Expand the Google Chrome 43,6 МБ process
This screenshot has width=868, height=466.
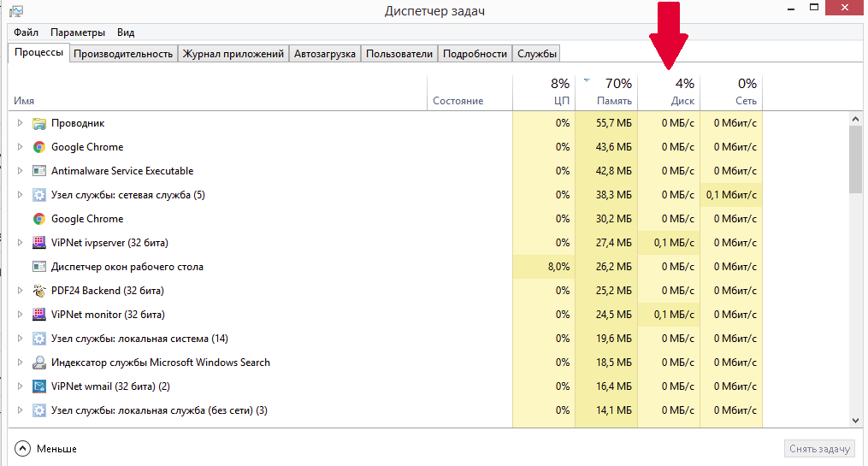coord(20,147)
